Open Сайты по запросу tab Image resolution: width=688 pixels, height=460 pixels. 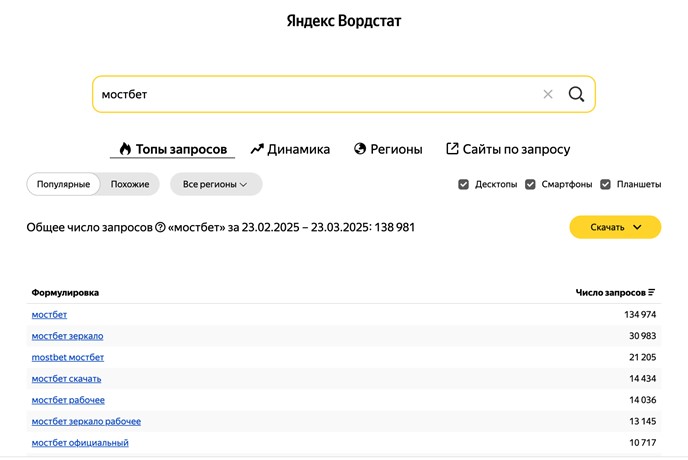508,149
